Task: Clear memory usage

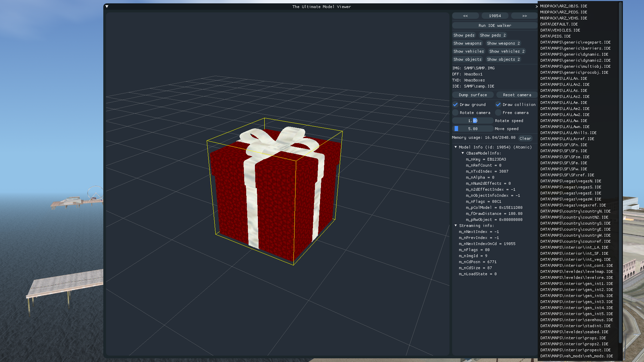Action: click(525, 138)
